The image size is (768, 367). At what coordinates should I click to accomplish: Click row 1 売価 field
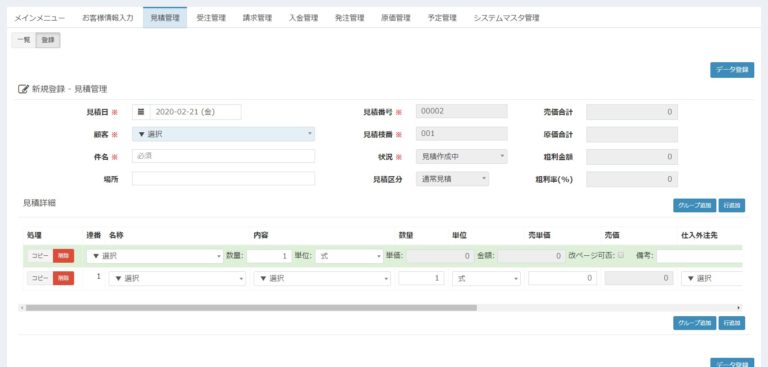coord(639,278)
